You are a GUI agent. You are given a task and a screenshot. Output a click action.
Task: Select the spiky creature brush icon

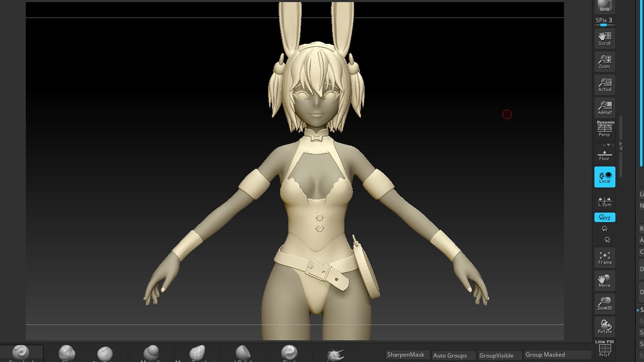[x=335, y=355]
